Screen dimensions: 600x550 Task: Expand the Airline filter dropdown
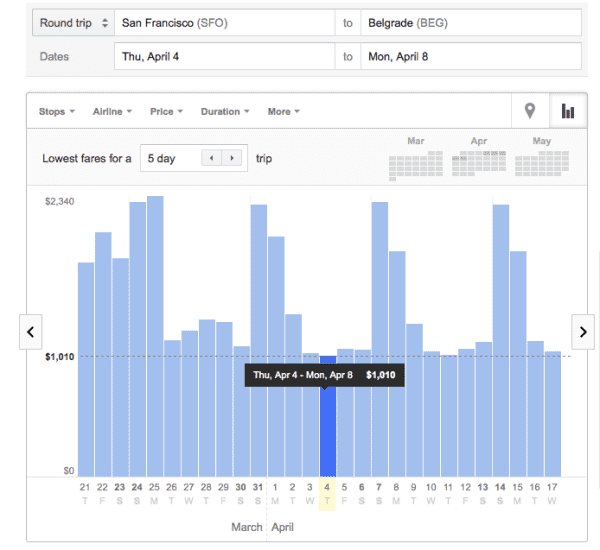pyautogui.click(x=113, y=112)
